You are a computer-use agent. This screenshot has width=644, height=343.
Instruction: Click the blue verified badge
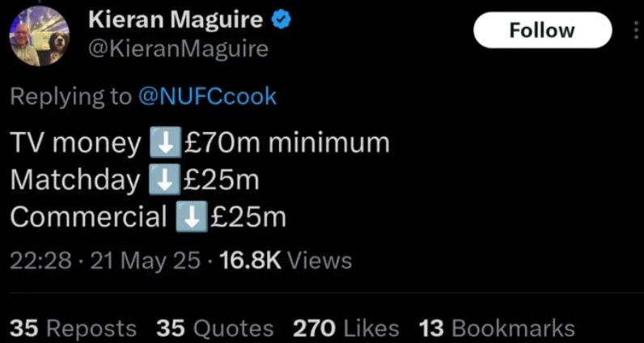point(281,20)
